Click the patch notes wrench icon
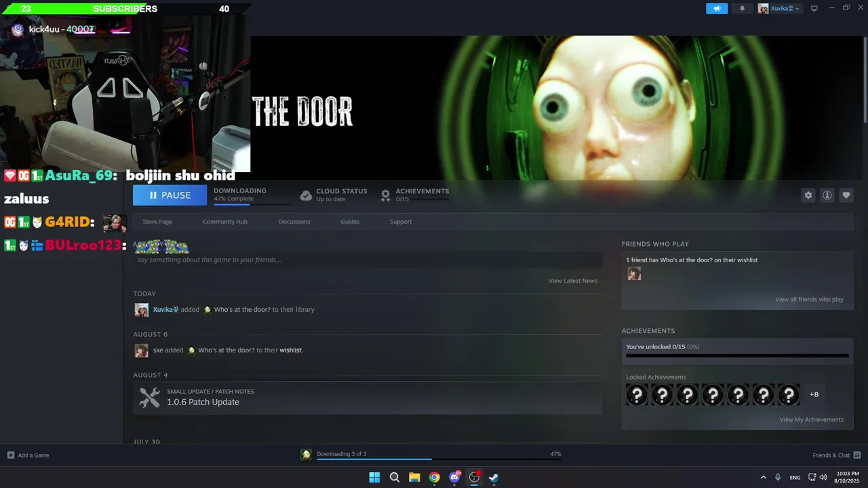868x488 pixels. coord(149,397)
